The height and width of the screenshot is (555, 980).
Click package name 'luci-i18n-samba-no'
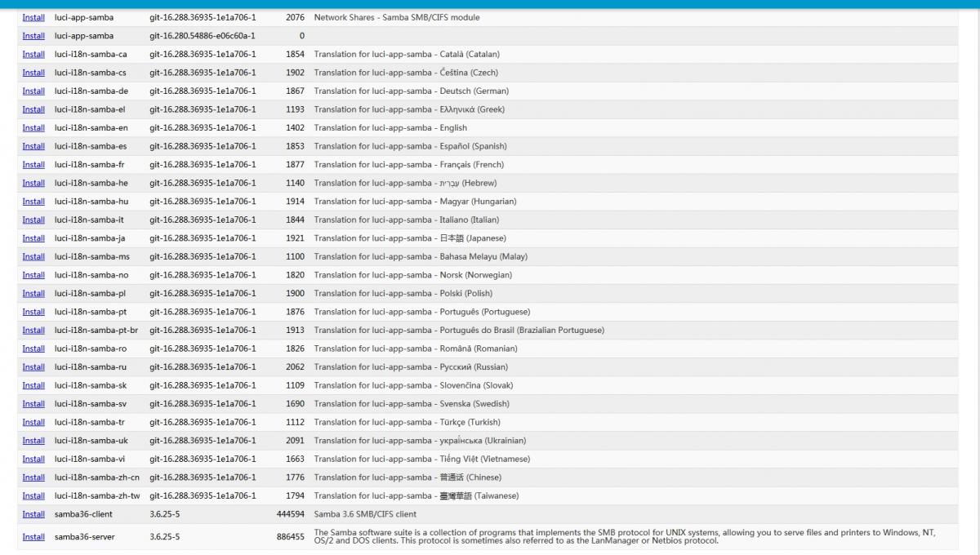[91, 275]
